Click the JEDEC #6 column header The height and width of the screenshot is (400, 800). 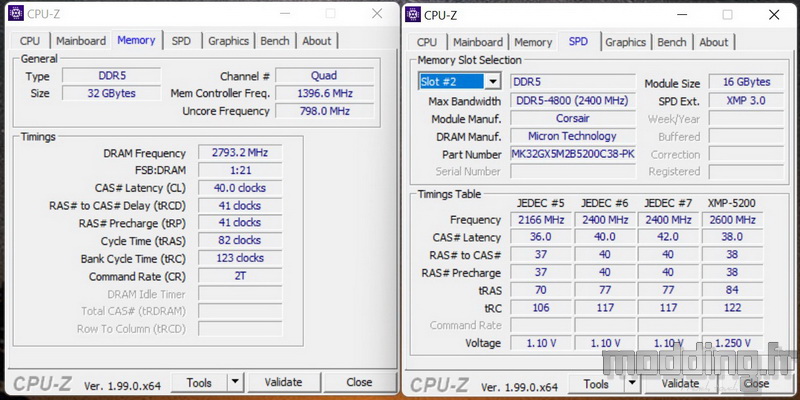[x=605, y=203]
